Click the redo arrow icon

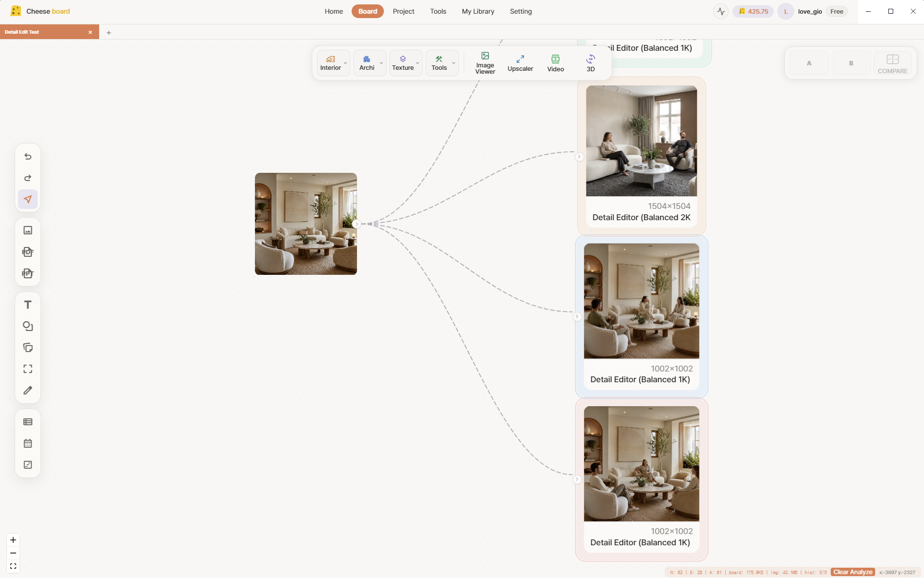[28, 178]
